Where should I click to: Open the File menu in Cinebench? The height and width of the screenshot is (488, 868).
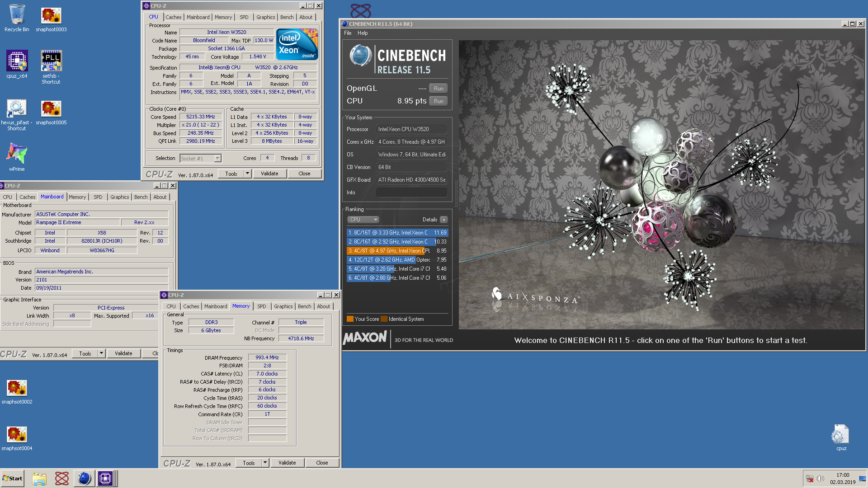pos(348,33)
